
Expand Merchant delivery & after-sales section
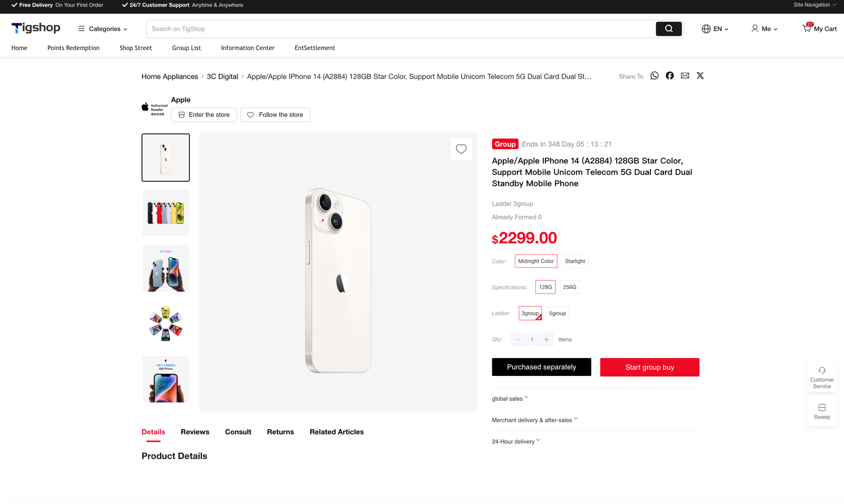click(534, 420)
